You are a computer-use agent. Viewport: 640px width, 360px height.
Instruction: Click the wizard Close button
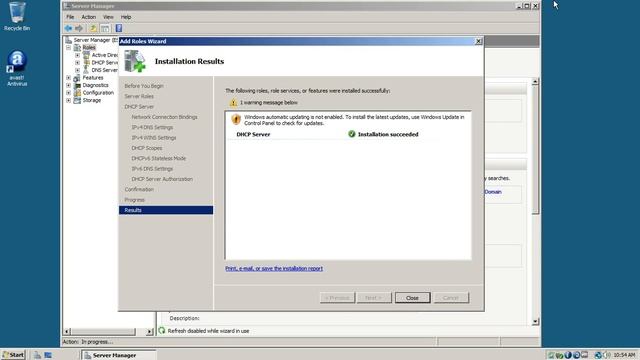412,298
